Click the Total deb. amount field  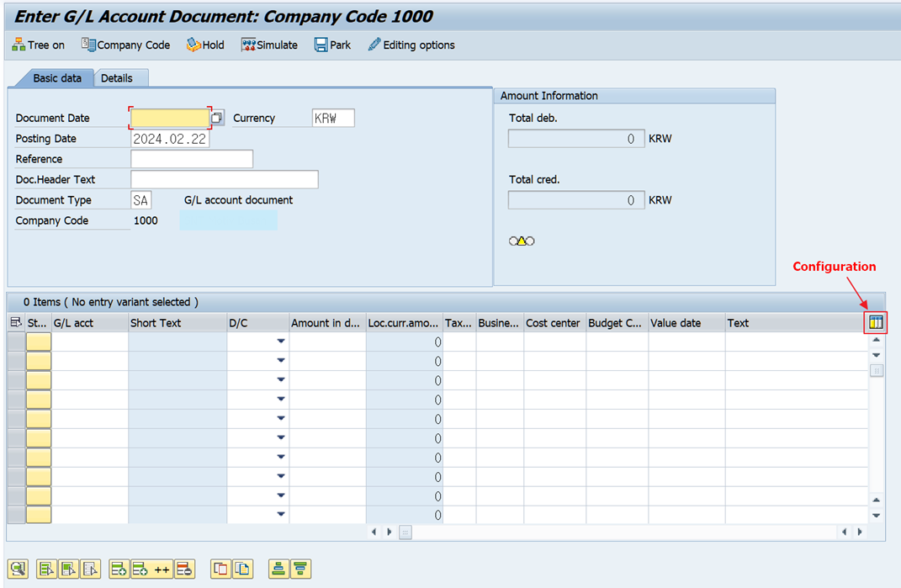[576, 139]
